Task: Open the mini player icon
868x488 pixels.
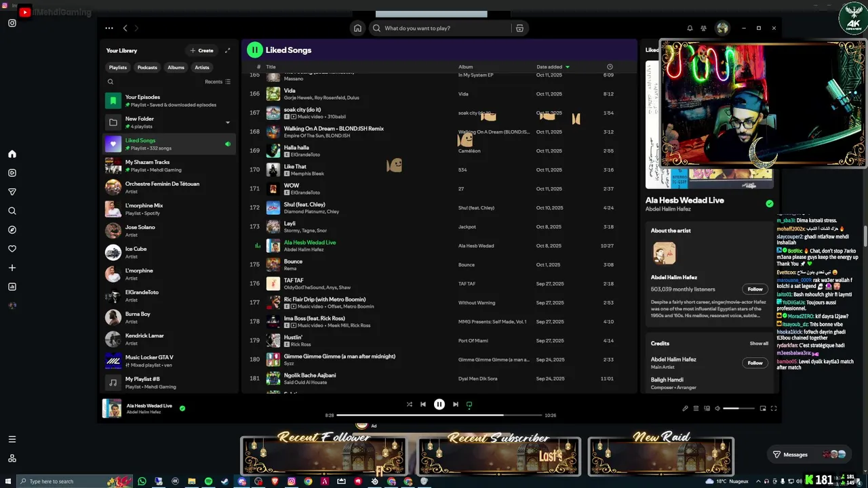Action: [763, 408]
